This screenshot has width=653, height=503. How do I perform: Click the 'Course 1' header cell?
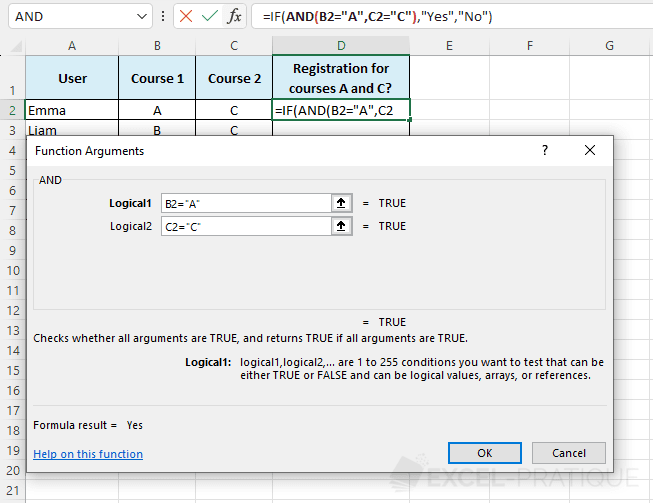[x=157, y=78]
